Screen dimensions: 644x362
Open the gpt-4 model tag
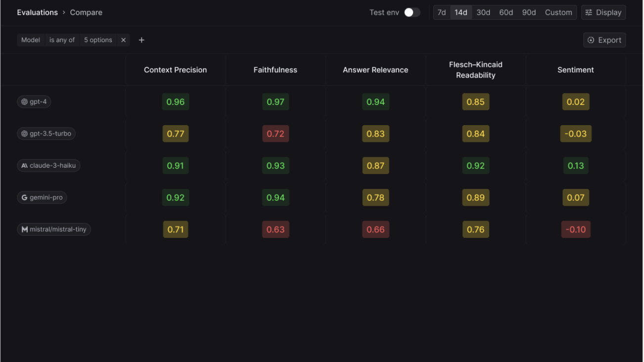coord(34,102)
